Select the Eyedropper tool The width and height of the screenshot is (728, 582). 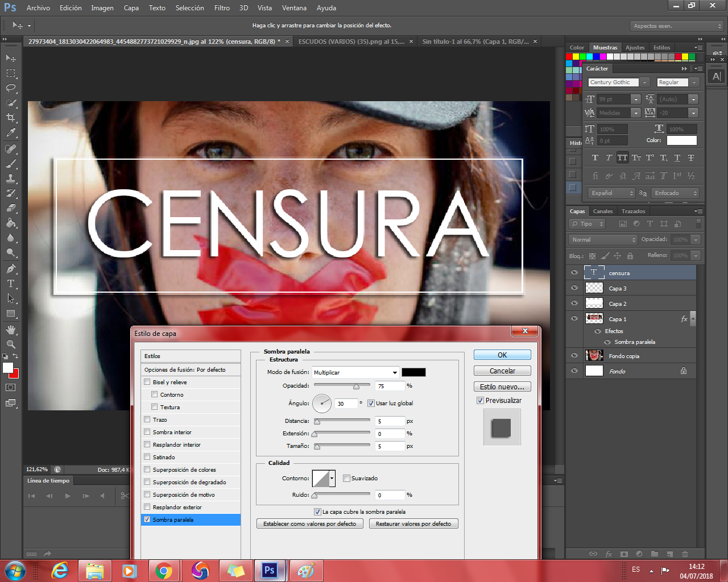coord(11,133)
